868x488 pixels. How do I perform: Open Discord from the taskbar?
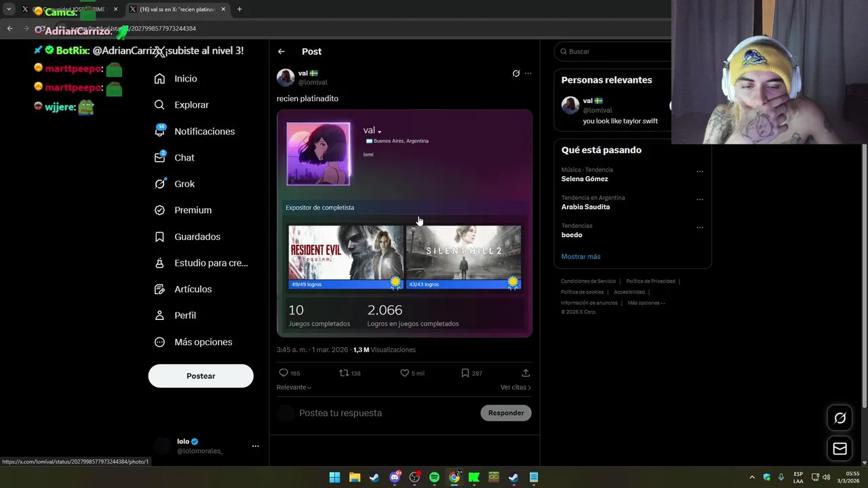(395, 477)
